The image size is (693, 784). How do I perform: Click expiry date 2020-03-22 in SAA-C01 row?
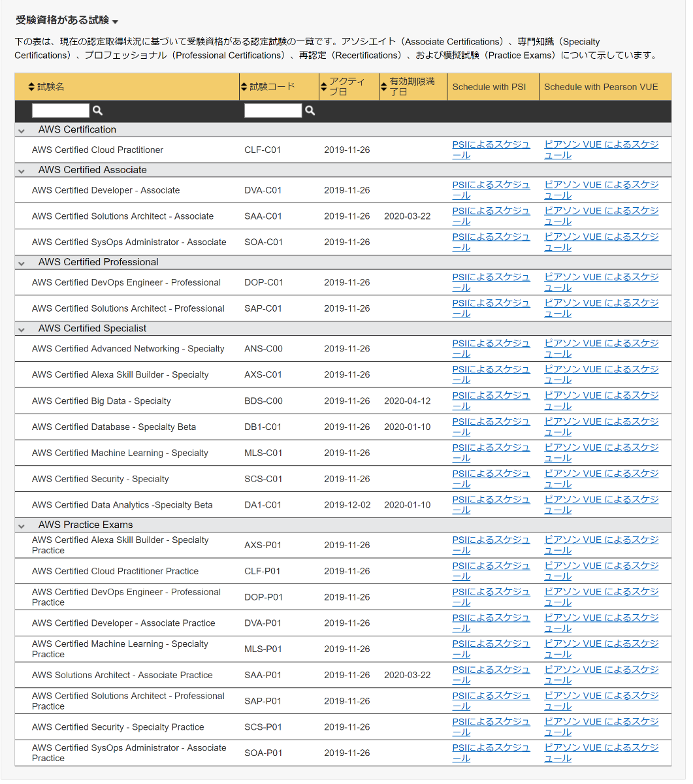click(x=408, y=216)
